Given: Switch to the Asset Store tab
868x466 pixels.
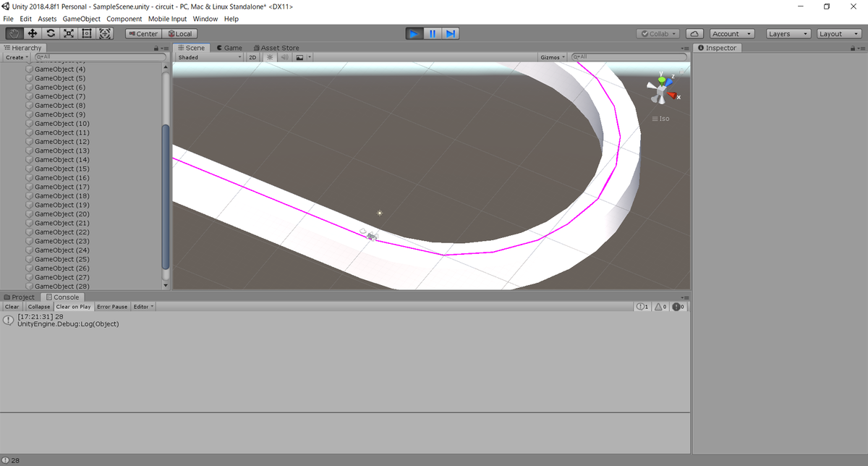Looking at the screenshot, I should point(276,48).
